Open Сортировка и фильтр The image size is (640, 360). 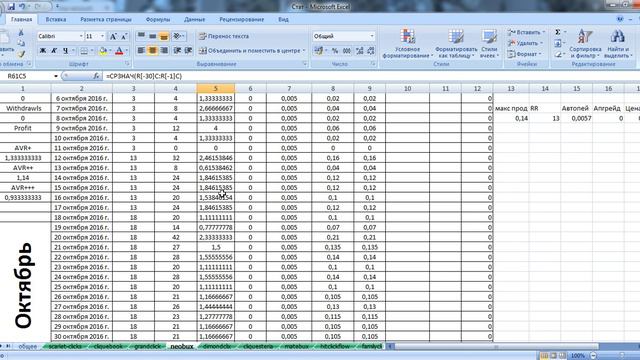click(x=585, y=44)
